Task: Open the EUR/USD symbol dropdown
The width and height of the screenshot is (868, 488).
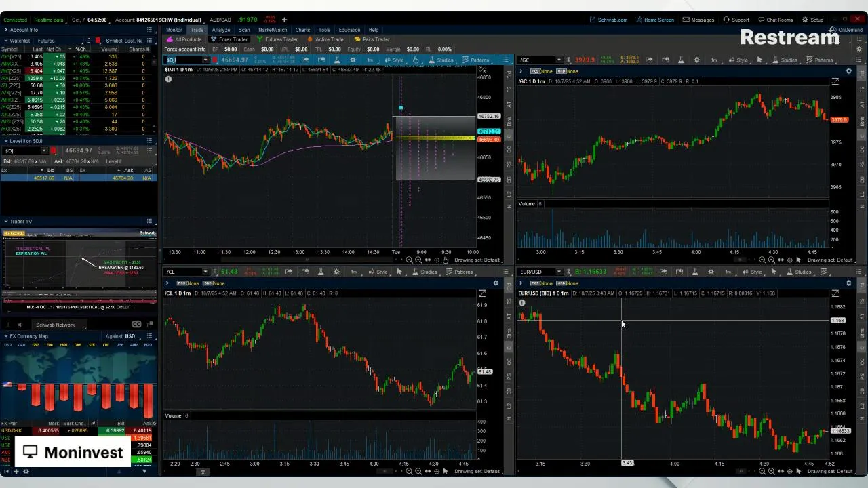Action: [559, 272]
